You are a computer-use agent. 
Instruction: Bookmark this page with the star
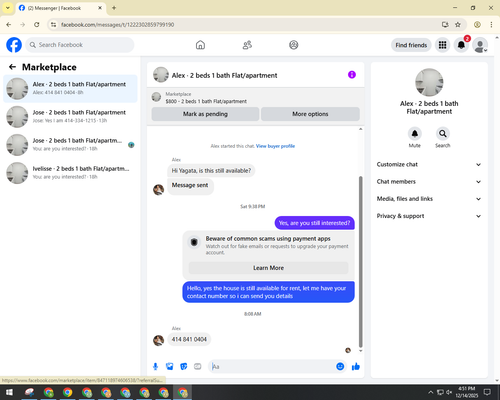point(458,25)
